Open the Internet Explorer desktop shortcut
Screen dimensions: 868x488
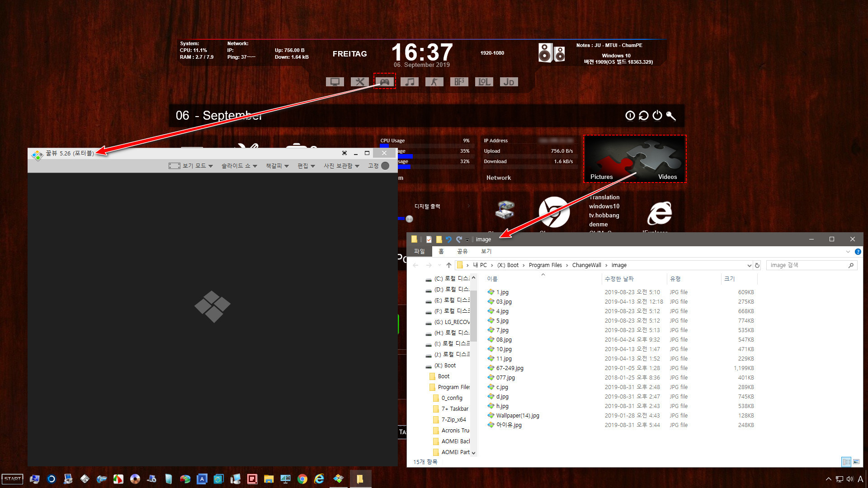660,213
